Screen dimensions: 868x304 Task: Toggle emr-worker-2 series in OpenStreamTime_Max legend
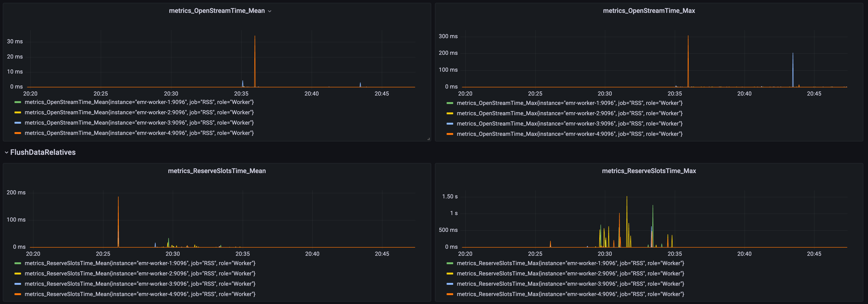click(x=569, y=113)
